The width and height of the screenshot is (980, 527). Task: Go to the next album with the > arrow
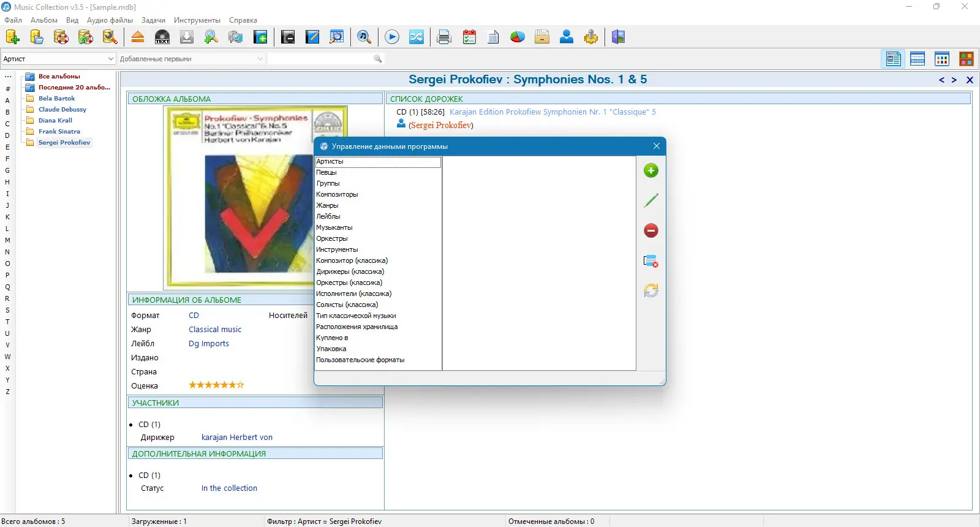click(x=954, y=80)
